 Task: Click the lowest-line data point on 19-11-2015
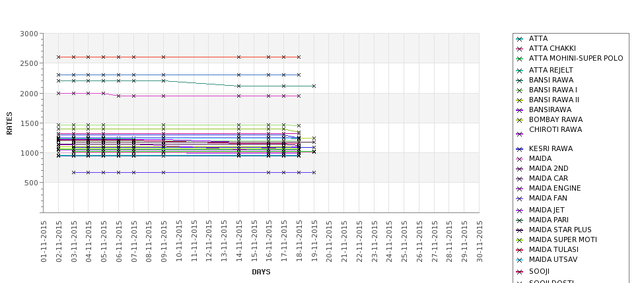(314, 173)
